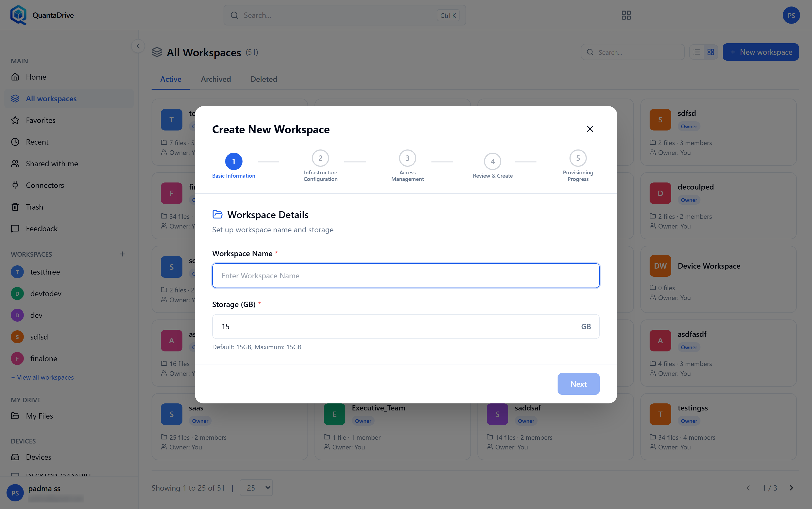Select the Archived tab
The width and height of the screenshot is (812, 509).
coord(216,79)
